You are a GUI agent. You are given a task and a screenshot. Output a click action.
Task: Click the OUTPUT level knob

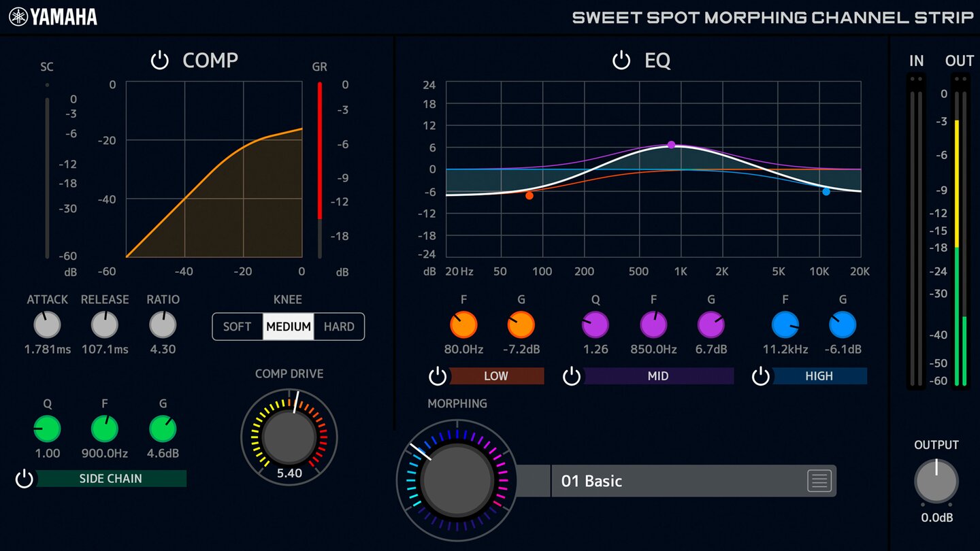(x=936, y=481)
